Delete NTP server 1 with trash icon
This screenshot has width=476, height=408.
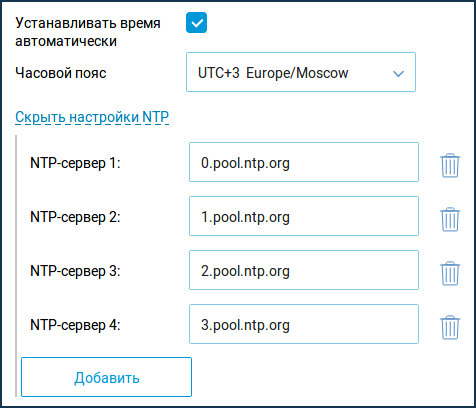coord(450,165)
